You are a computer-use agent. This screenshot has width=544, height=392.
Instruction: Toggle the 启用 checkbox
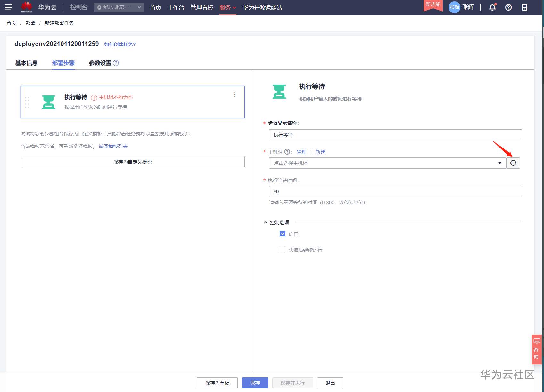pos(282,234)
